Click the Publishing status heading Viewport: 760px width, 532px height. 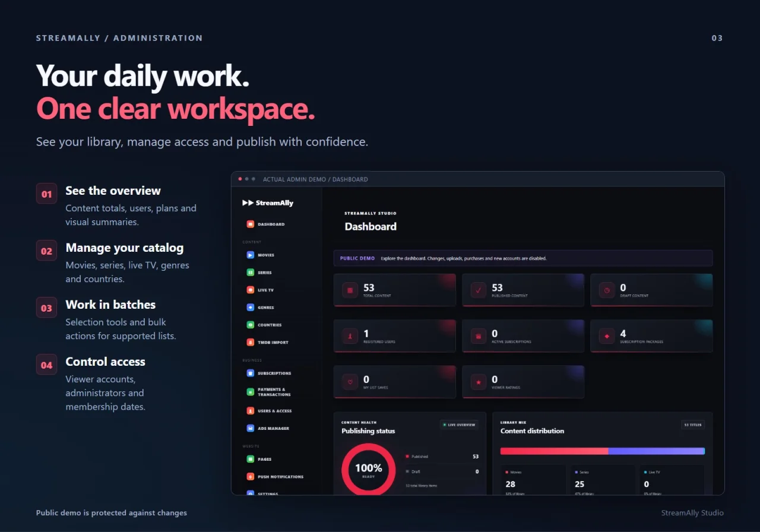tap(368, 431)
